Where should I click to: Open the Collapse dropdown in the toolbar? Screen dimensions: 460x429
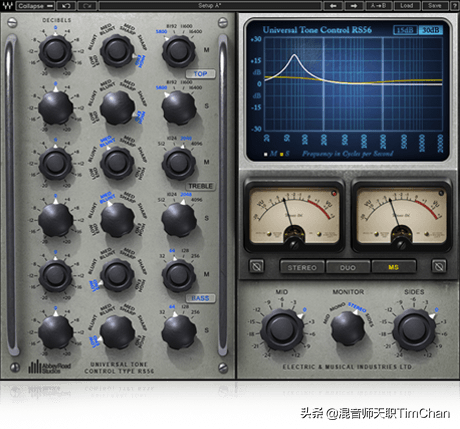pos(36,6)
